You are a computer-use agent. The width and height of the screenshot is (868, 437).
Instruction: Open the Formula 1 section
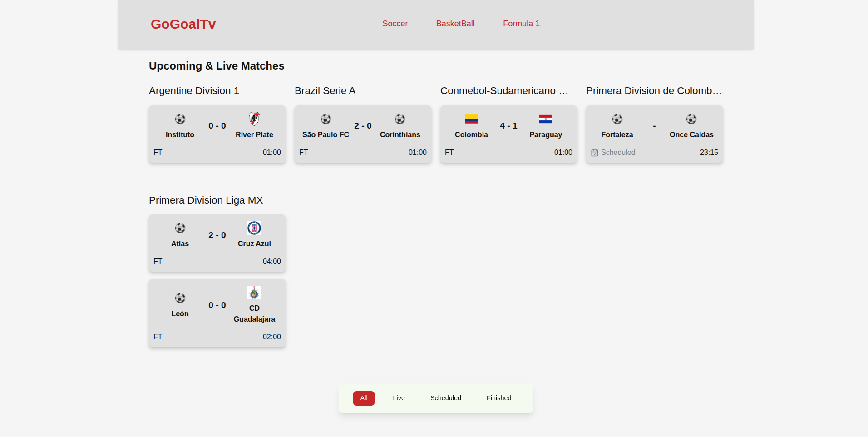tap(521, 24)
